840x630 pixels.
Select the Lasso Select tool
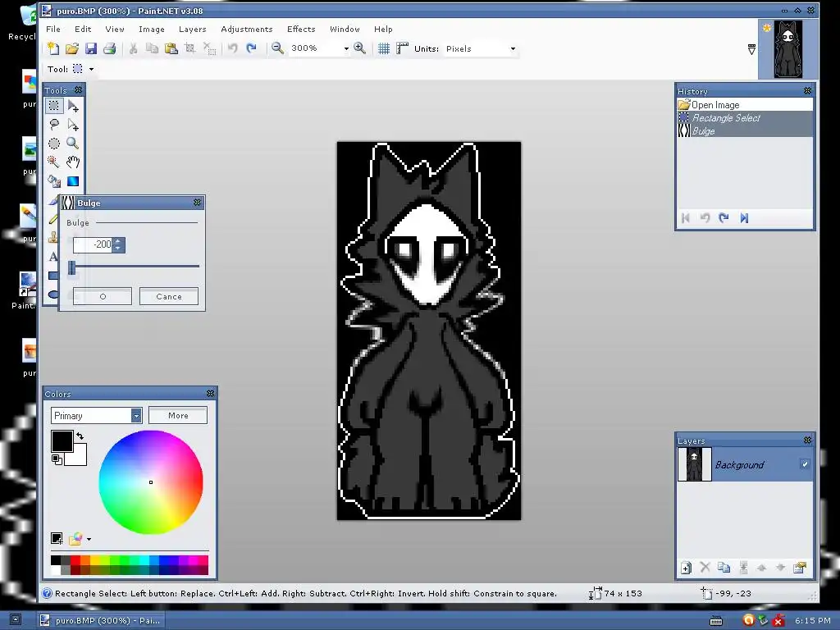click(x=54, y=125)
